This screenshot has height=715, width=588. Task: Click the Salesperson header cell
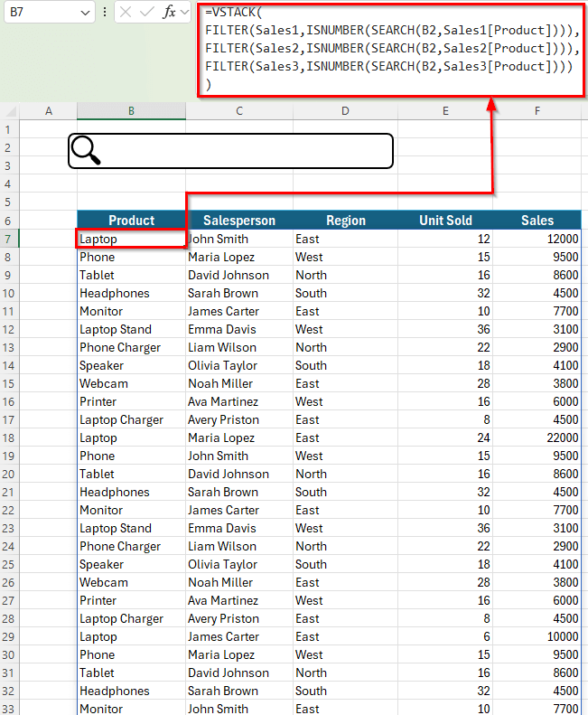point(239,221)
